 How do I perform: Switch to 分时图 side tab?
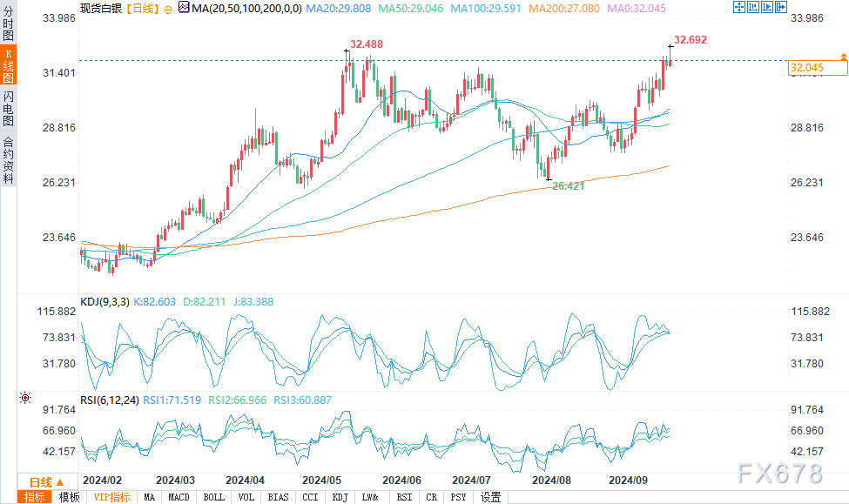pyautogui.click(x=8, y=23)
